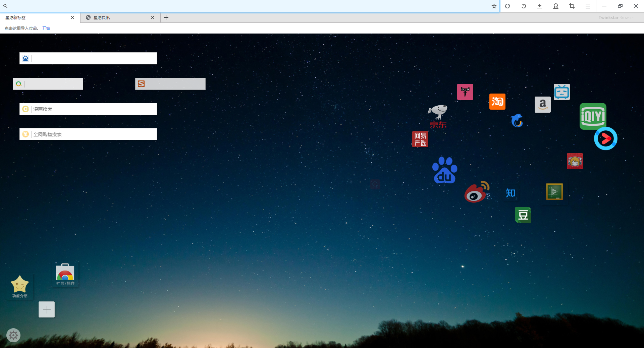This screenshot has width=644, height=348.
Task: Open the Baidu paw icon shortcut
Action: tap(445, 170)
